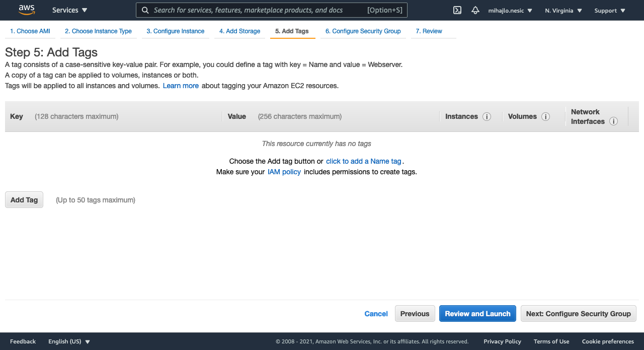Change language from English (US)
644x350 pixels.
click(x=69, y=341)
